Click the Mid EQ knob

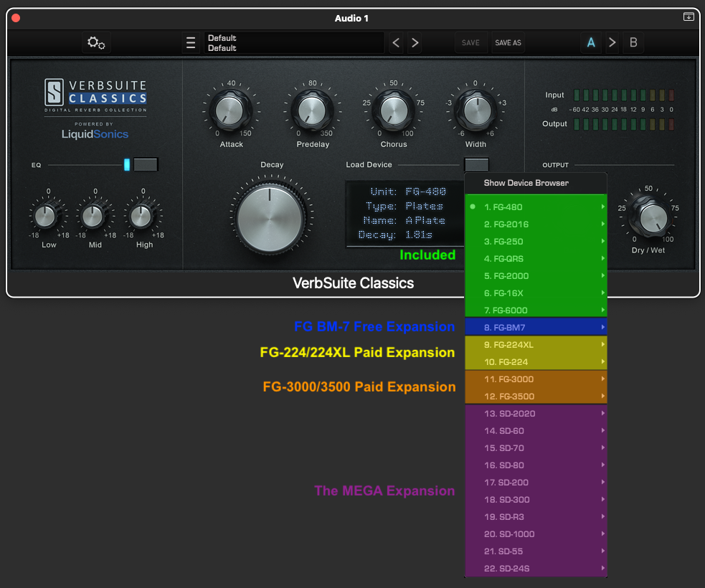coord(93,216)
